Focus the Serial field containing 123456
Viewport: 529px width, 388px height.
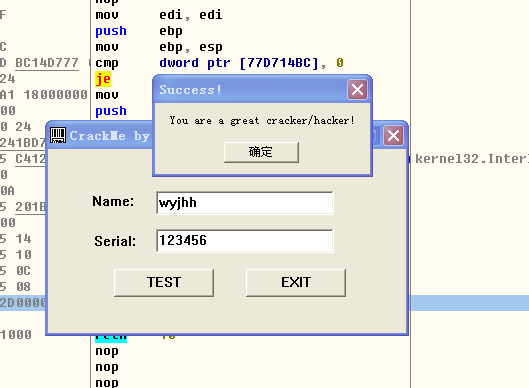[x=245, y=241]
